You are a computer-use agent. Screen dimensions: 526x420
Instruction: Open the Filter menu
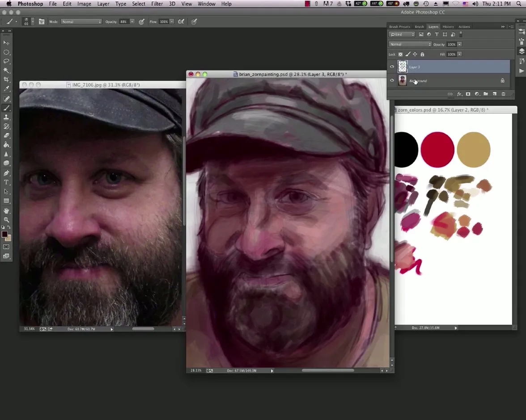(x=157, y=4)
